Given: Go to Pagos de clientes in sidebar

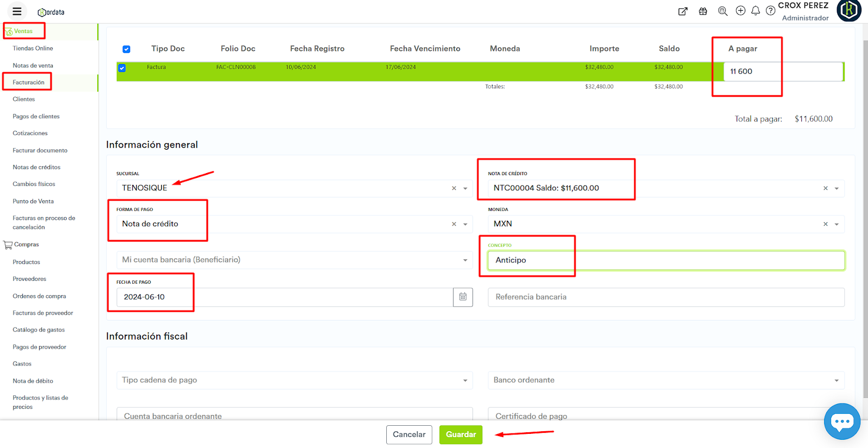Looking at the screenshot, I should pyautogui.click(x=36, y=117).
